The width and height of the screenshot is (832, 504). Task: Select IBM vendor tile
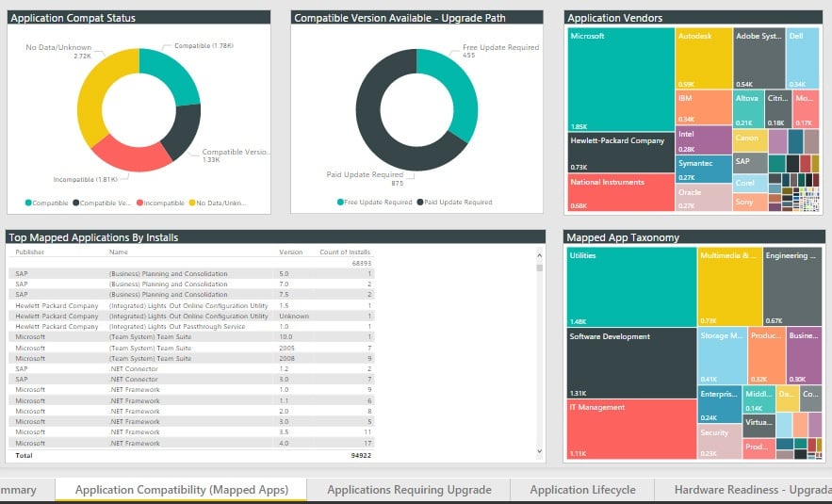[704, 107]
